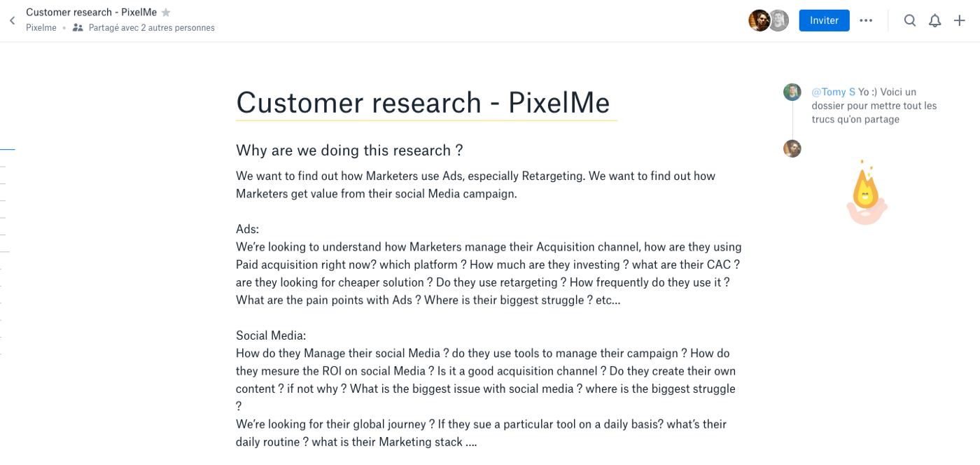This screenshot has width=980, height=465.
Task: Star the Customer research document
Action: [166, 13]
